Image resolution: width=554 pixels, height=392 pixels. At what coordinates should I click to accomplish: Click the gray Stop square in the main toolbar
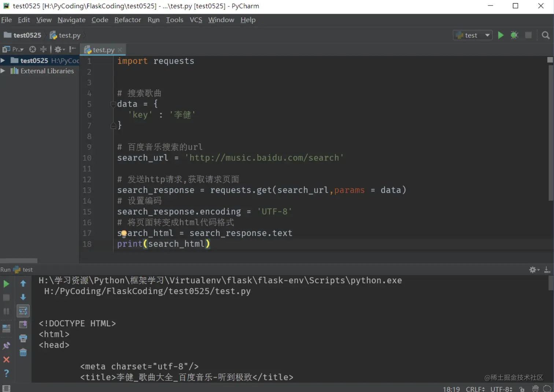tap(528, 35)
